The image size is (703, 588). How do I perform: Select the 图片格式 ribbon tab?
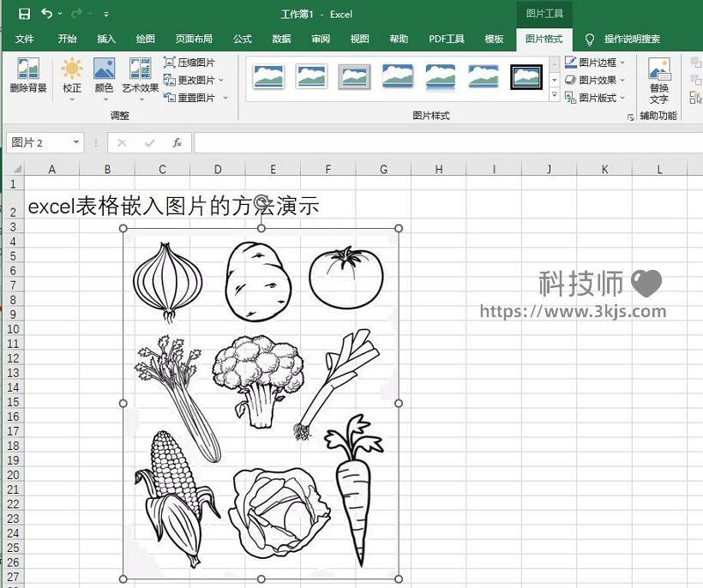[544, 39]
